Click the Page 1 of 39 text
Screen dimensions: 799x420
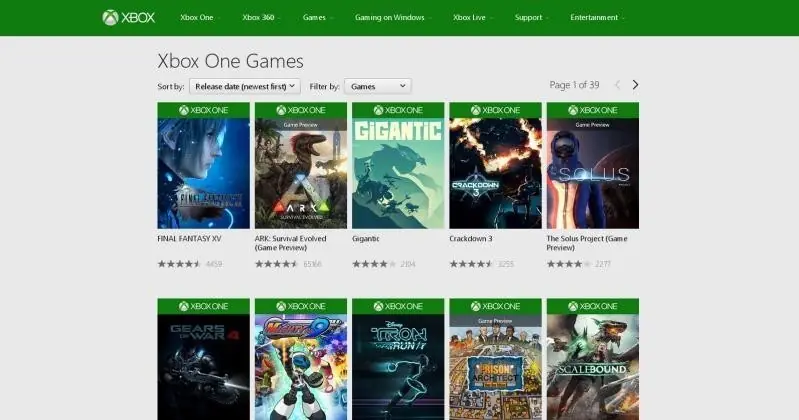pos(574,85)
